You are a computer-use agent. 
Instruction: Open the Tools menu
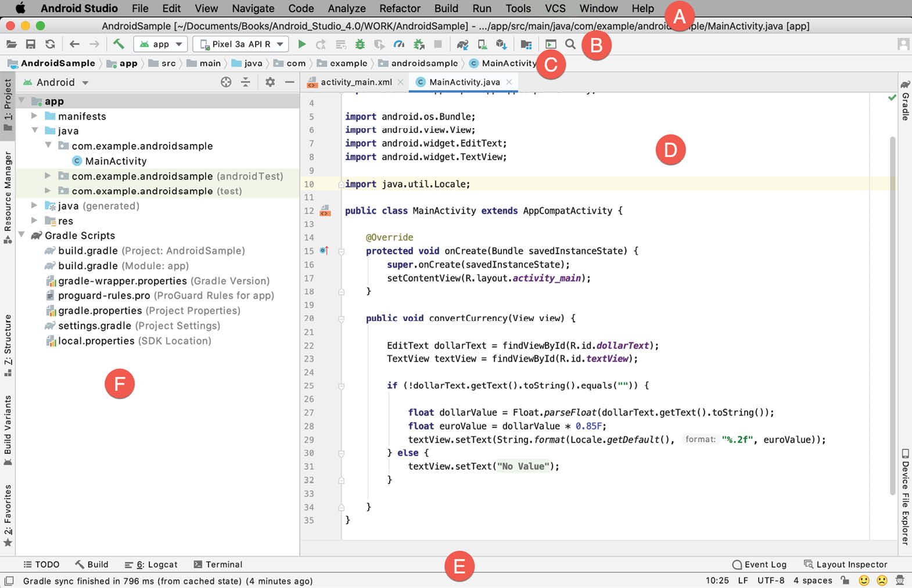click(x=518, y=8)
